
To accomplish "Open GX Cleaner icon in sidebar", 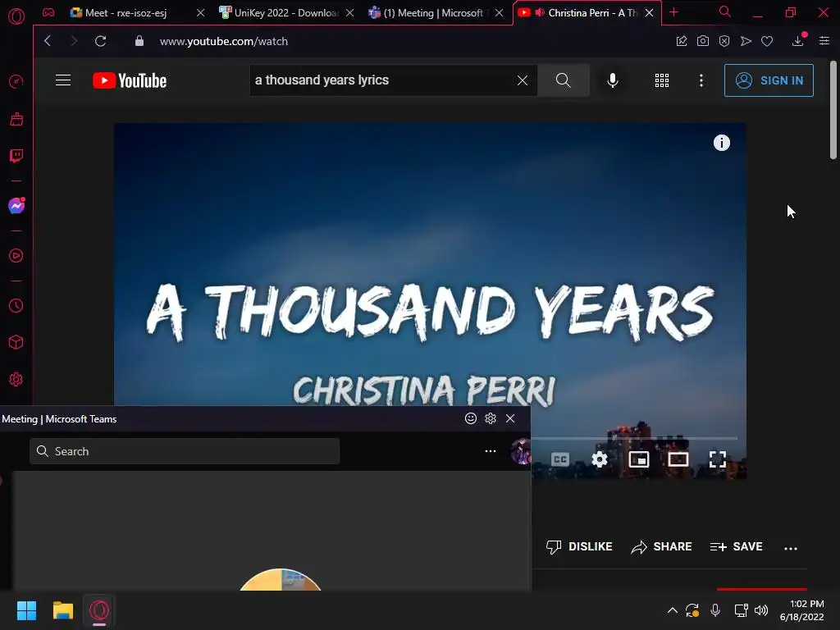I will (16, 119).
